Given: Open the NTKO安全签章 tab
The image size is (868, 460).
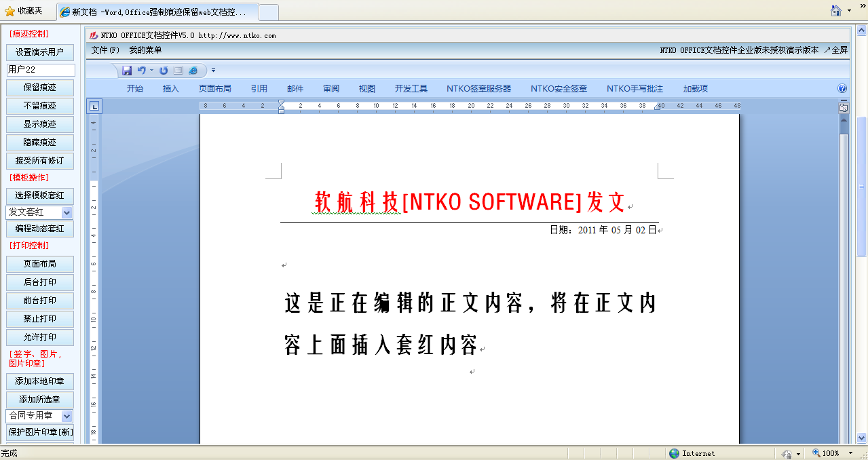Looking at the screenshot, I should click(559, 88).
